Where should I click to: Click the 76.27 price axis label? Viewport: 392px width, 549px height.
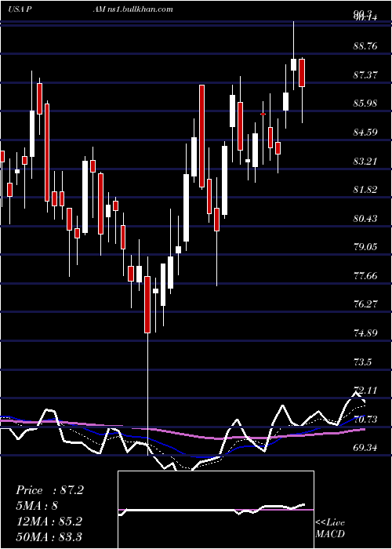[x=366, y=304]
